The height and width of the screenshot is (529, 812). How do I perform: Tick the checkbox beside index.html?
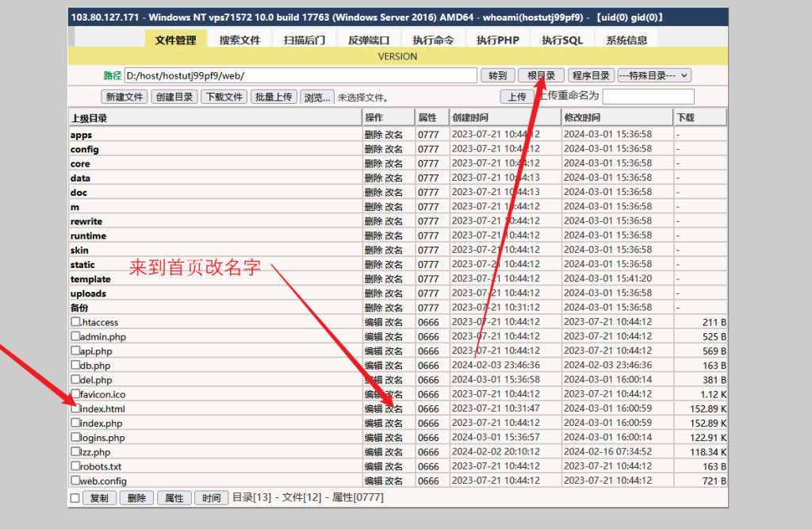75,408
